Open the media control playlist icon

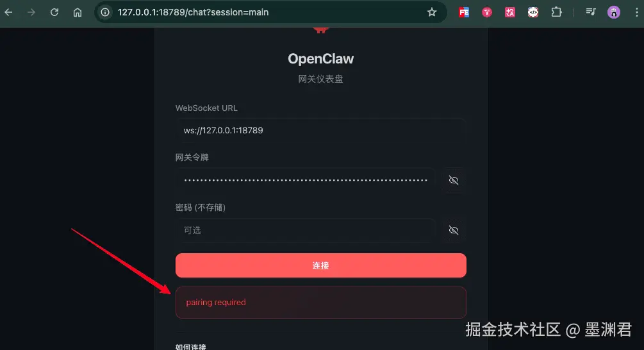(591, 12)
